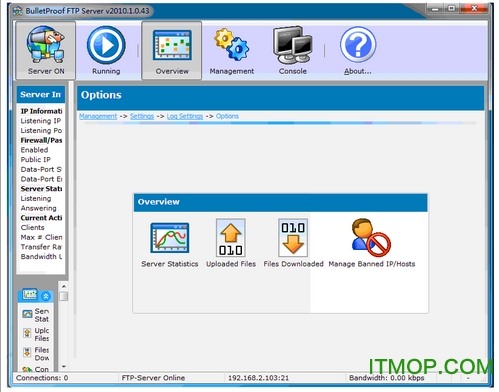499x392 pixels.
Task: Select Server Stat heading in sidebar
Action: (x=41, y=189)
